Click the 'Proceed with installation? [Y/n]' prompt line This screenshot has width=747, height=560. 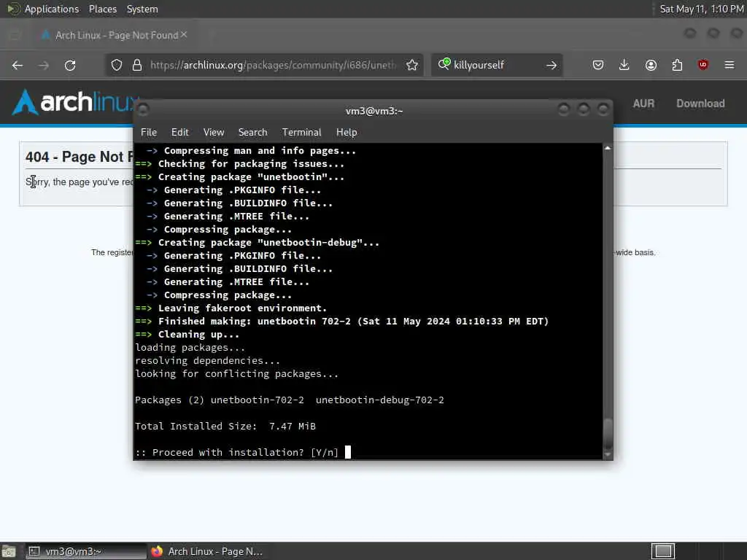tap(237, 452)
